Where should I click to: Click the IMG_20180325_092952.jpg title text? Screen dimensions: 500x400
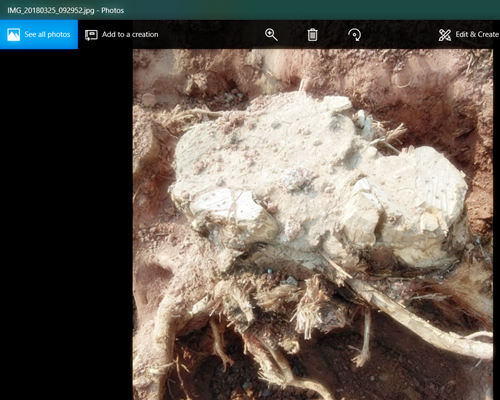click(x=51, y=10)
